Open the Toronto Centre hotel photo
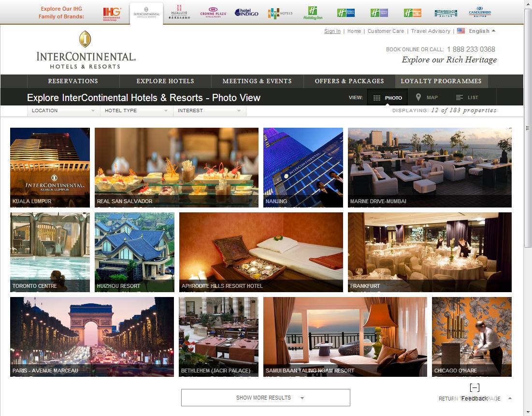Viewport: 532px width, 416px height. 50,252
